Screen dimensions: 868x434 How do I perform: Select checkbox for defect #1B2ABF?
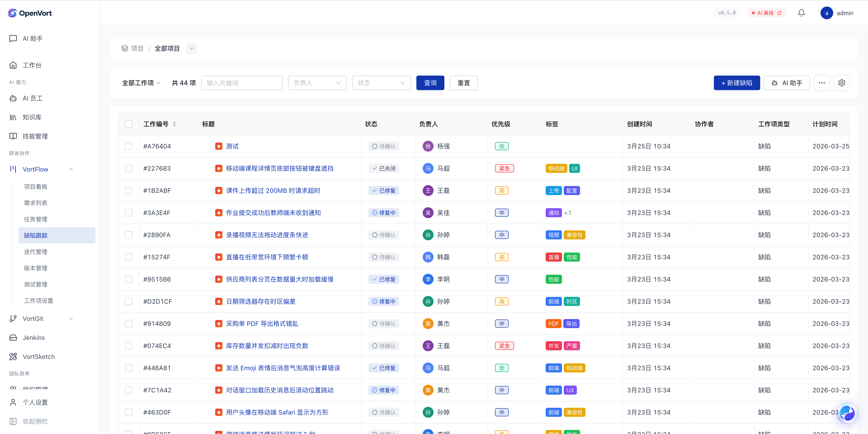[x=128, y=191]
